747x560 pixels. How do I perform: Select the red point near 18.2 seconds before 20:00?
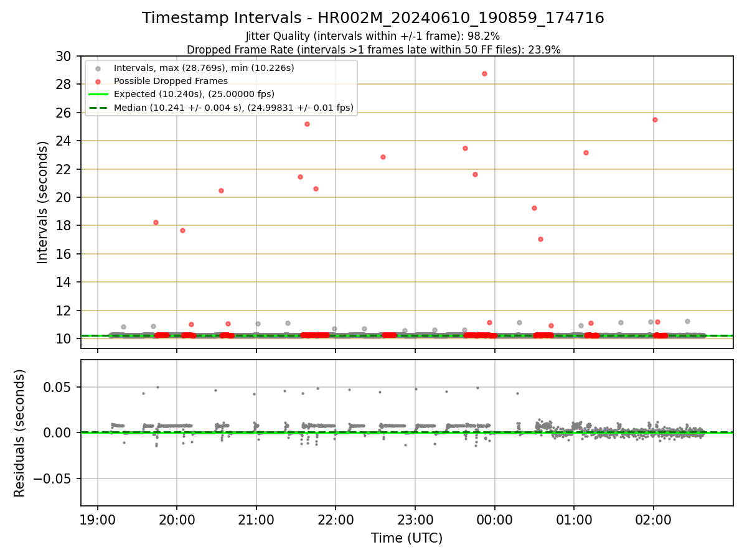click(156, 222)
